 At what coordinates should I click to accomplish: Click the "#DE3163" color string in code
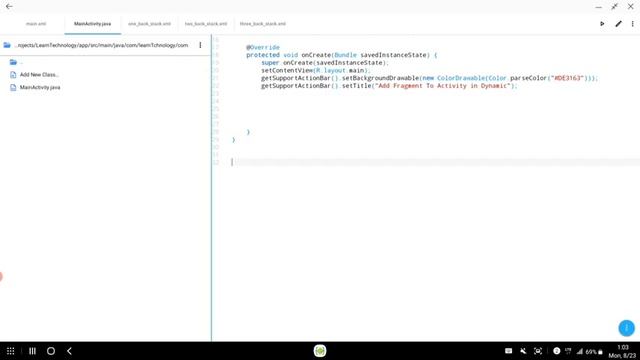[x=567, y=78]
